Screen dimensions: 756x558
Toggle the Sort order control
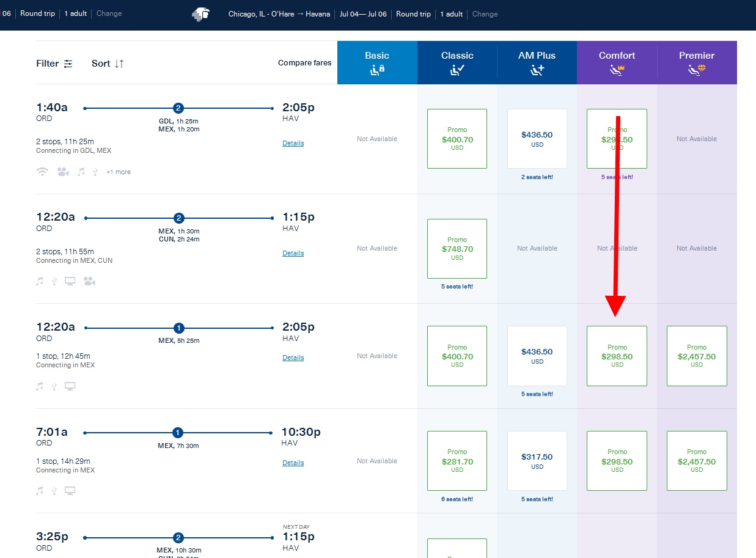coord(107,63)
